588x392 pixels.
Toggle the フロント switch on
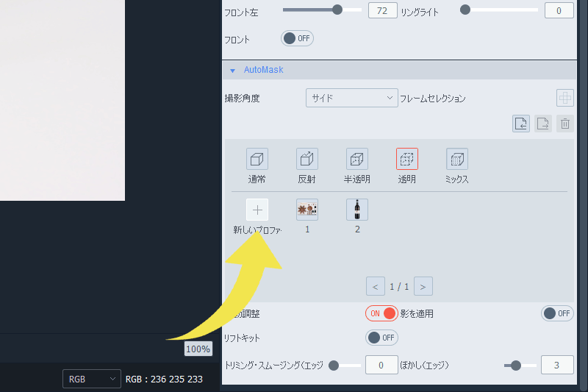297,38
